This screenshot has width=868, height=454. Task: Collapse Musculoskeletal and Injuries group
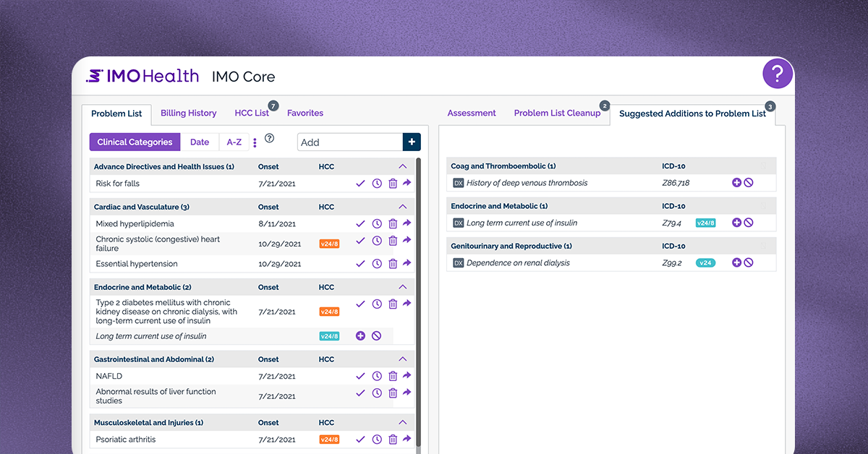[x=403, y=423]
